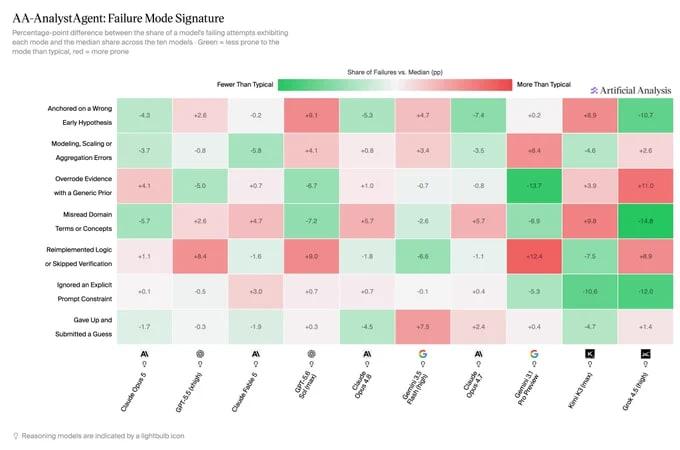
Task: Click the AA-AnalystAgent: Failure Mode Signature title
Action: click(118, 18)
